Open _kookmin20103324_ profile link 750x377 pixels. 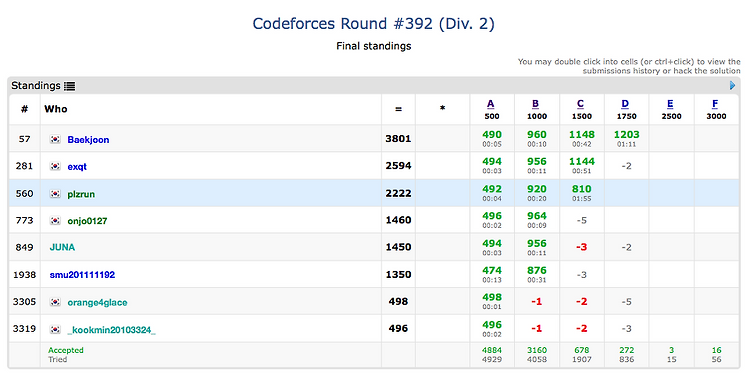tap(111, 330)
